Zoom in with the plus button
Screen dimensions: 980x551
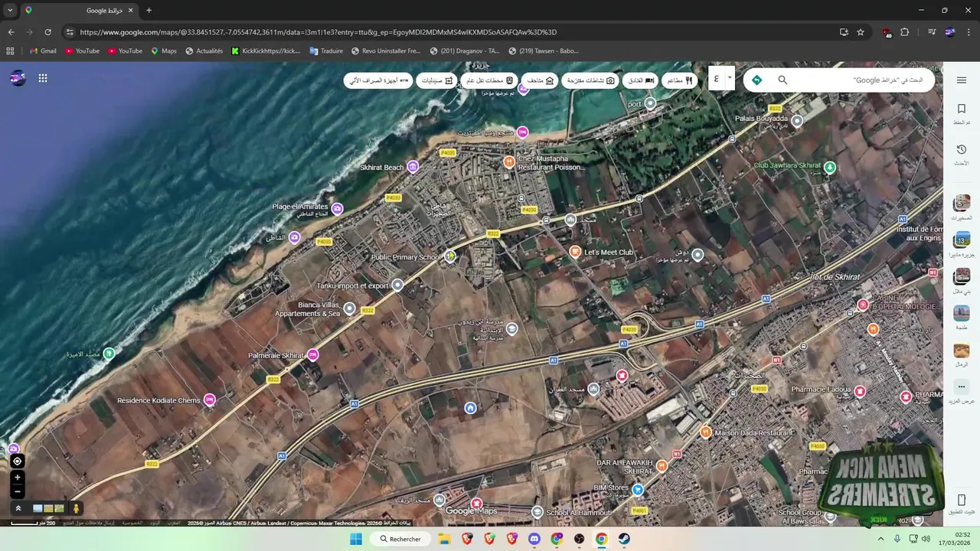(17, 478)
